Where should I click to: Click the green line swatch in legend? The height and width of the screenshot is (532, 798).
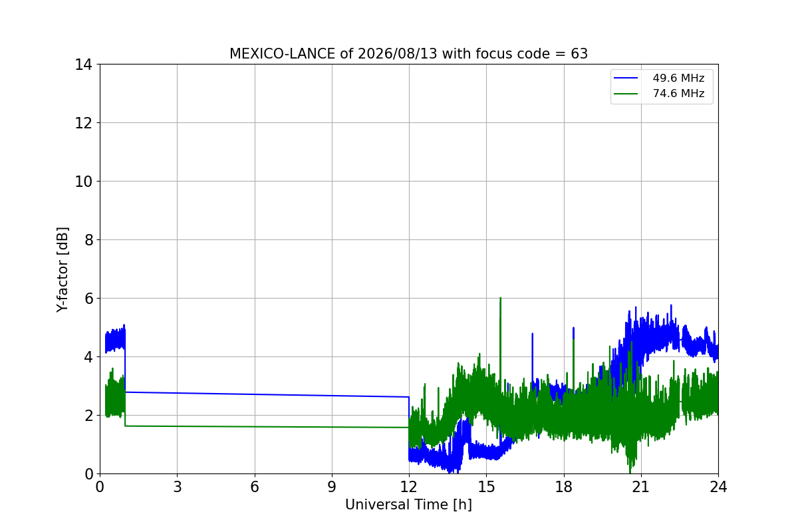[x=627, y=94]
